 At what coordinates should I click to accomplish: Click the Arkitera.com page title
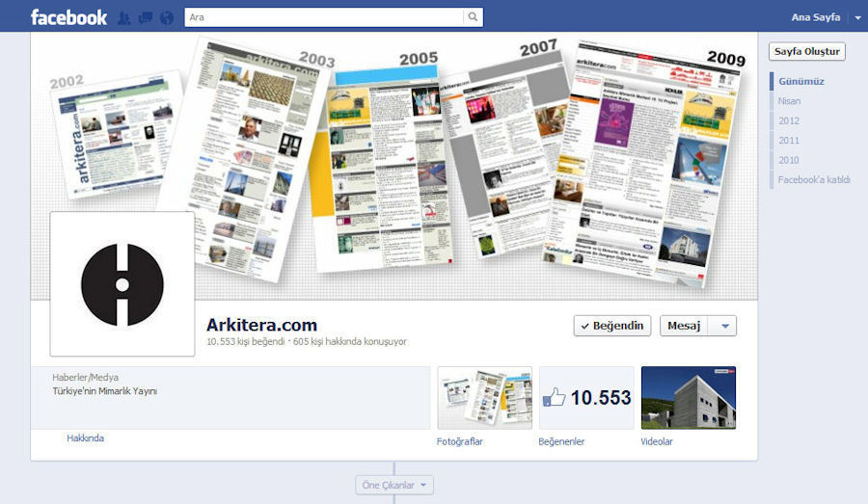[x=261, y=325]
